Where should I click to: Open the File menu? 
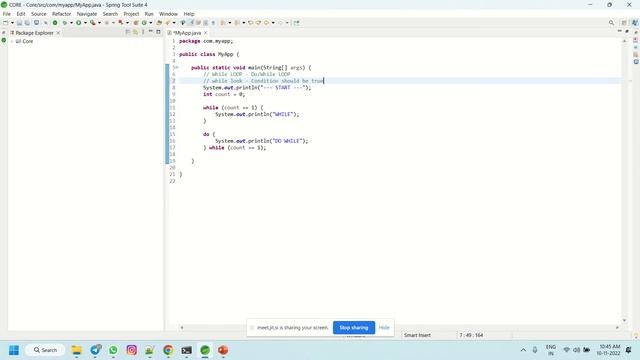(7, 14)
